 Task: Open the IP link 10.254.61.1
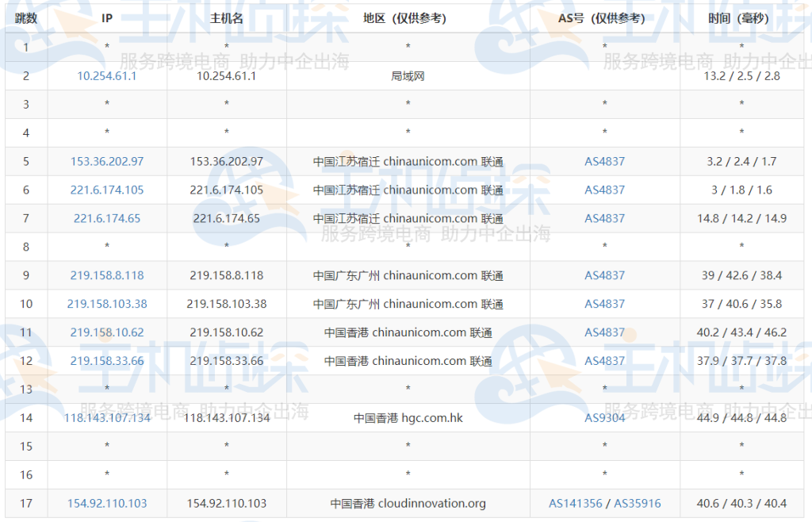106,75
